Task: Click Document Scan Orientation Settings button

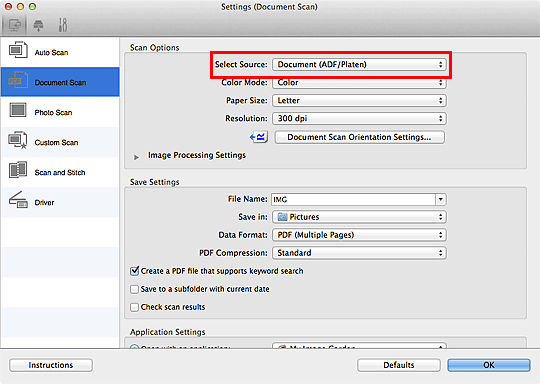Action: (x=359, y=137)
